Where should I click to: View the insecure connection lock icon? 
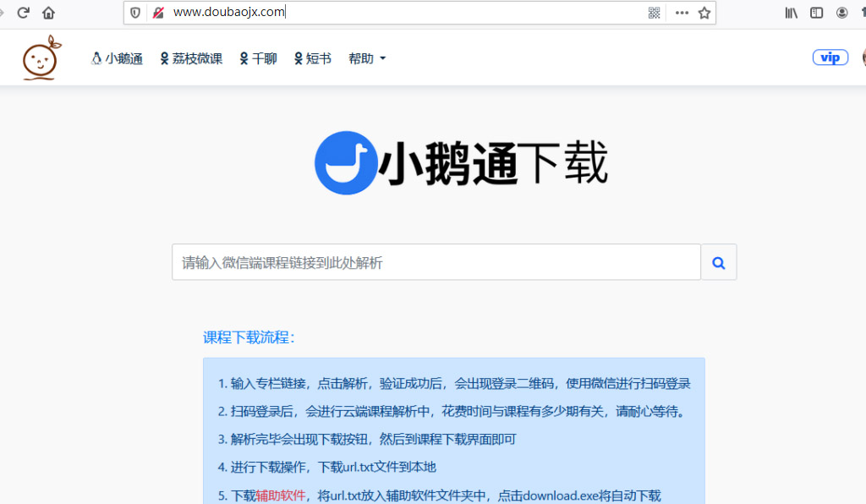click(x=158, y=13)
